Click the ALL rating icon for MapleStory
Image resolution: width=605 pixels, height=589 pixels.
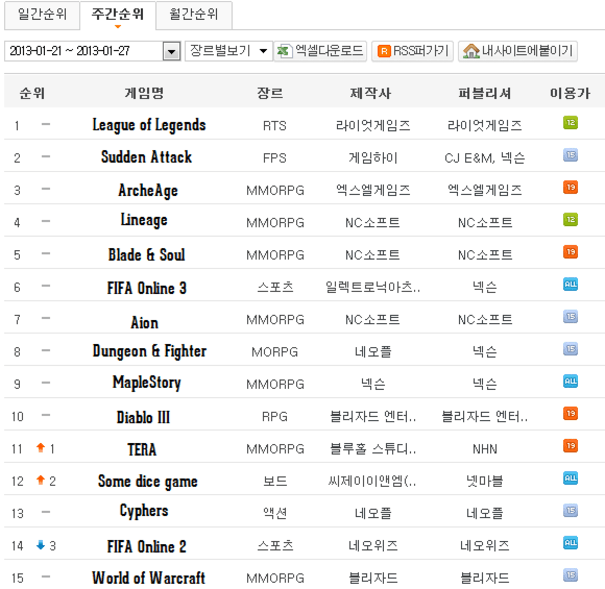(x=570, y=381)
